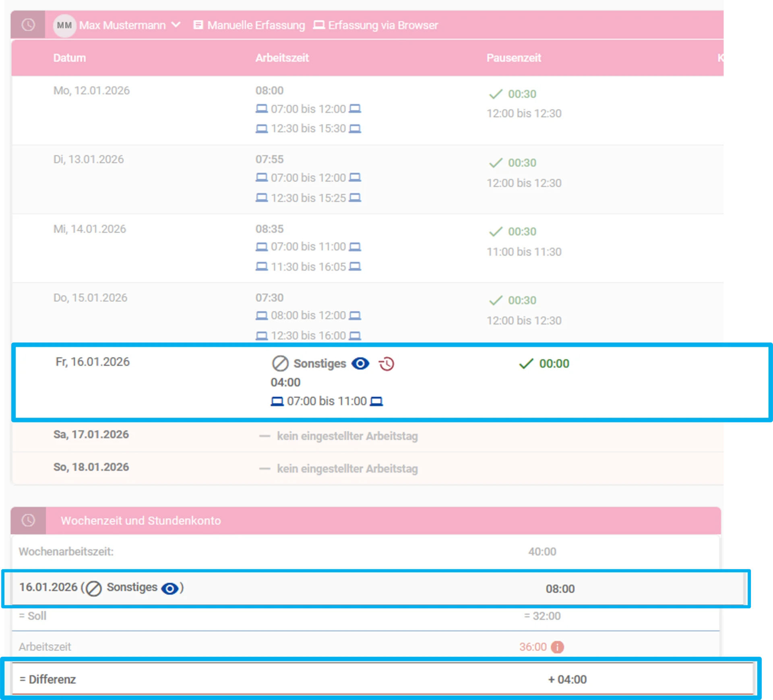Click the Sonstiges prohibition icon on Friday row
Viewport: 773px width, 700px height.
pos(280,363)
